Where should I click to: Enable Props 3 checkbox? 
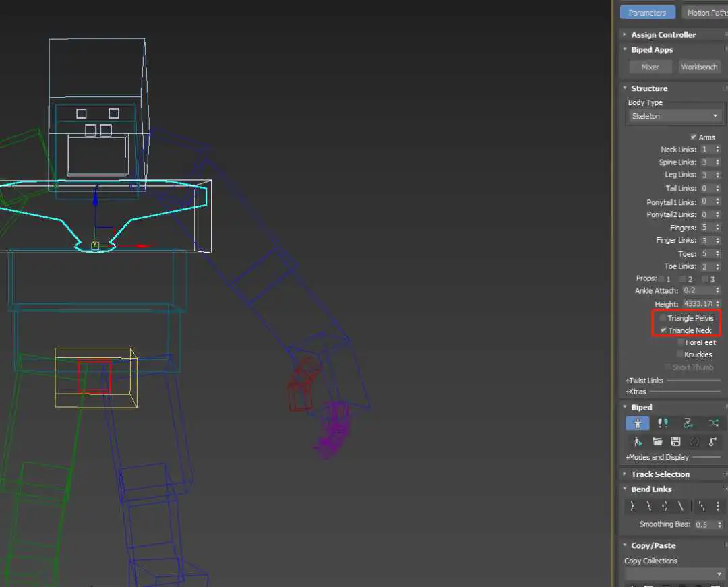[x=705, y=278]
